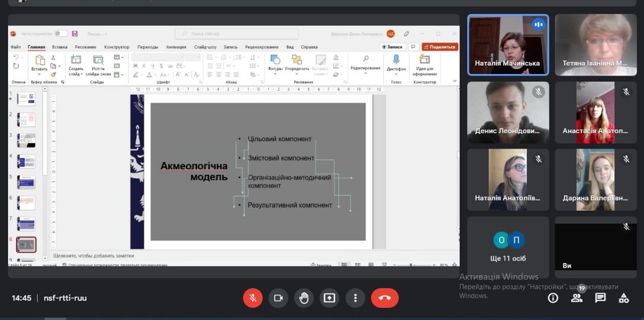Toggle the camera button
The image size is (644, 320).
[278, 298]
